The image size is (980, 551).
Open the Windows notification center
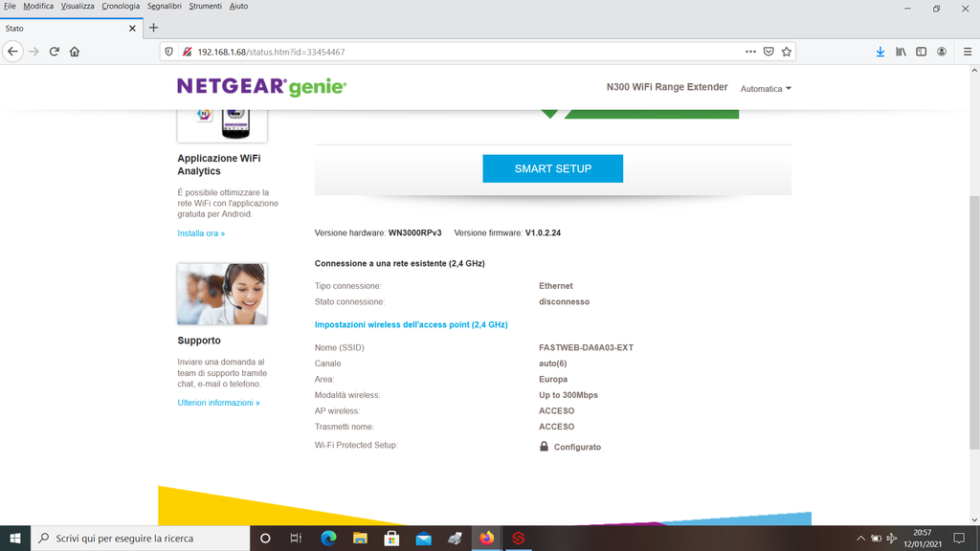[x=959, y=538]
